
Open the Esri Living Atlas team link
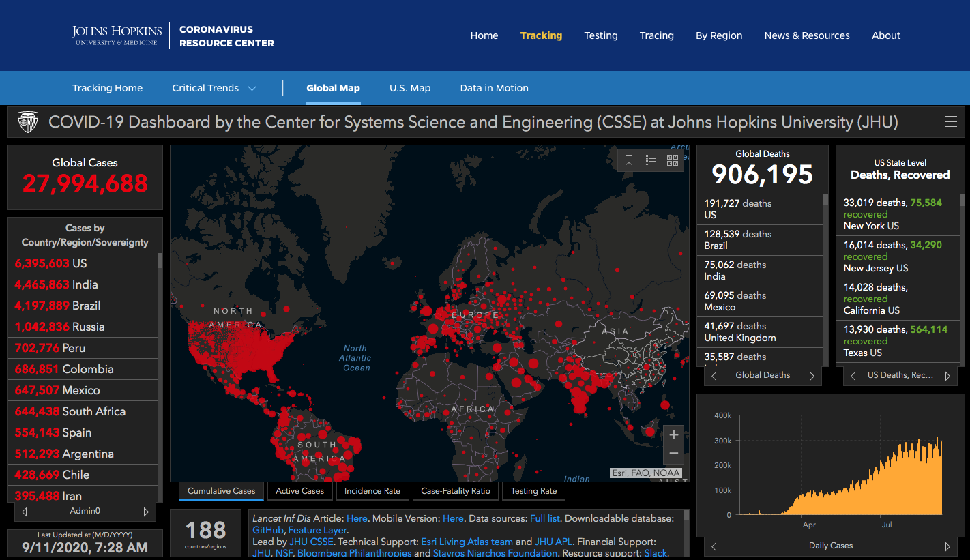pyautogui.click(x=467, y=542)
